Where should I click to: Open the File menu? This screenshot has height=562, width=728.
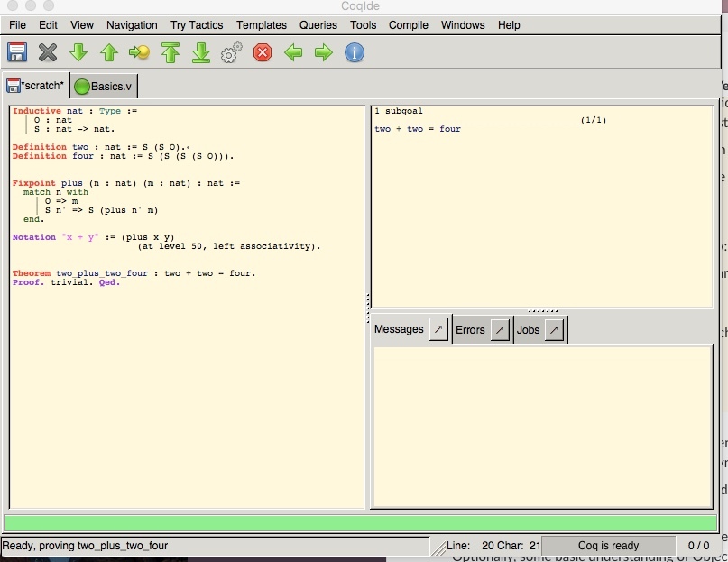[18, 25]
